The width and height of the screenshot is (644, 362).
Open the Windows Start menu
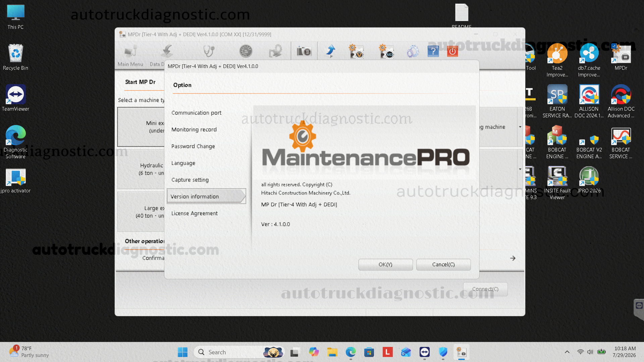click(182, 352)
